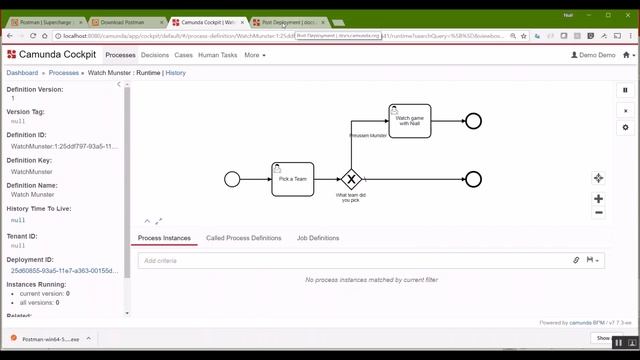
Task: Click the Camunda Cockpit logo icon
Action: (x=11, y=54)
